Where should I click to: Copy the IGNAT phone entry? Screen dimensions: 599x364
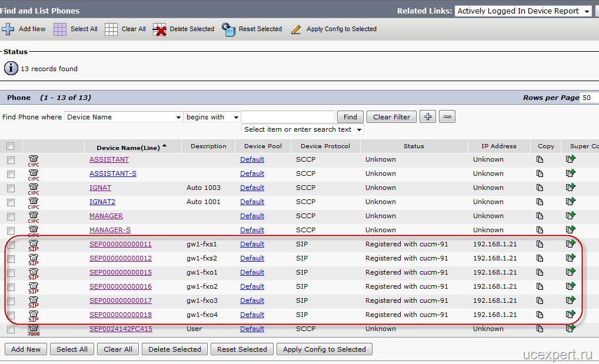point(540,188)
